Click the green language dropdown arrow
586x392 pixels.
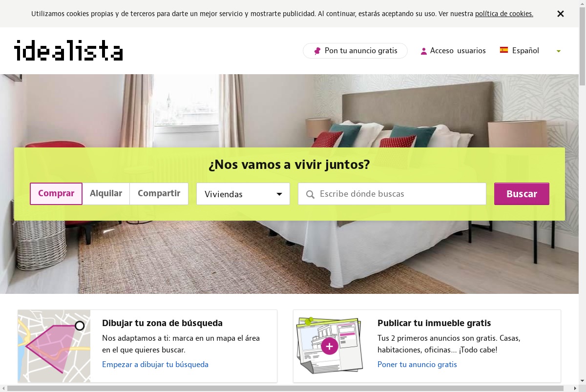pos(559,51)
